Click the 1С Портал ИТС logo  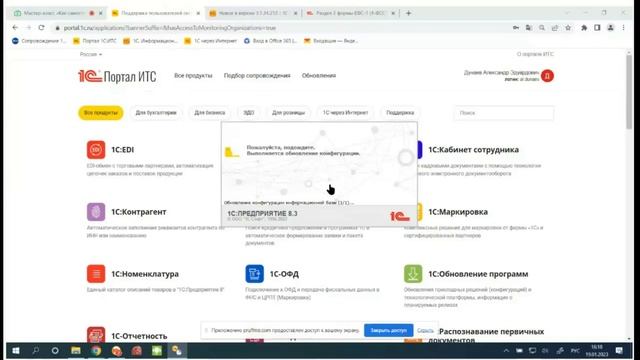[117, 76]
